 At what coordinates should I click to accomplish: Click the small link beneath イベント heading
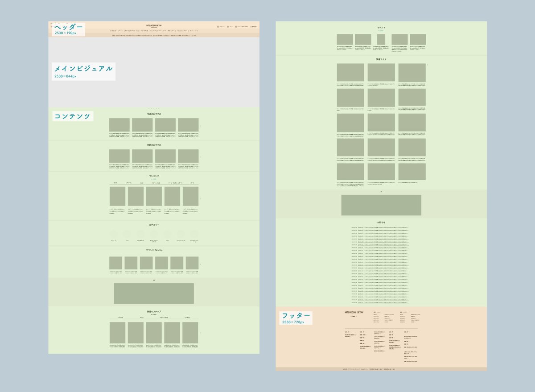(x=381, y=31)
